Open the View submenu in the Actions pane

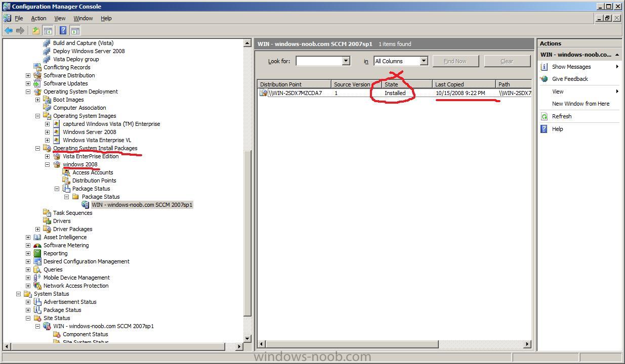[579, 92]
